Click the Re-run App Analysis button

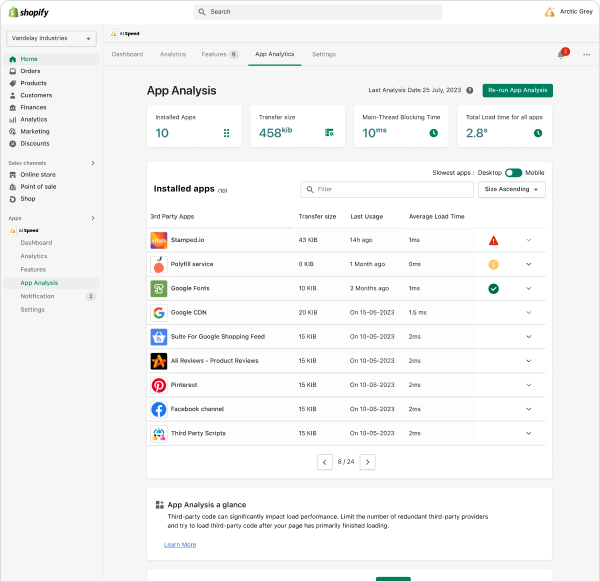tap(517, 90)
